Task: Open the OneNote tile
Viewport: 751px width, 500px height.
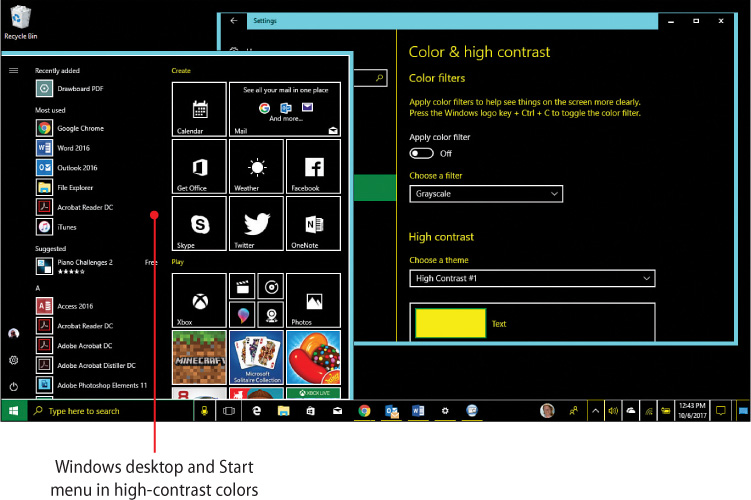Action: tap(313, 224)
